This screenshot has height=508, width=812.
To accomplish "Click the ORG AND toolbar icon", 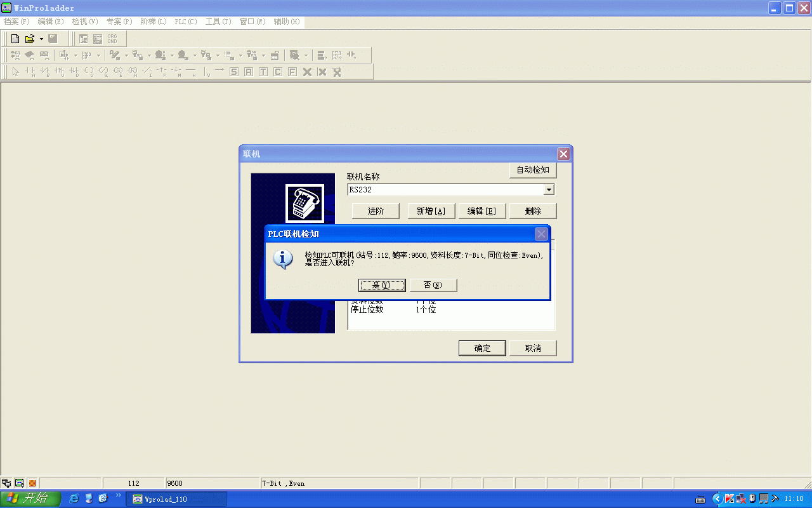I will coord(112,39).
